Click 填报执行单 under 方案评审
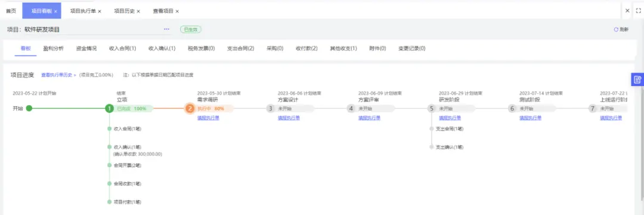644x215 pixels. 369,118
